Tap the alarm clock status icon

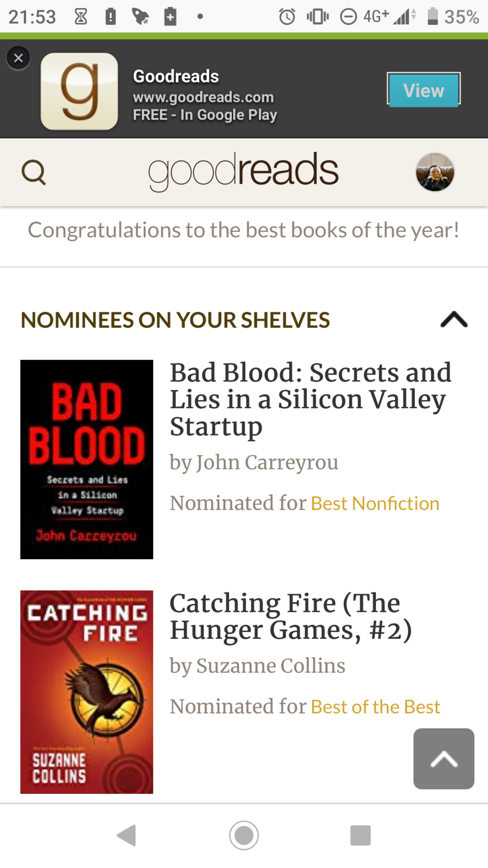click(287, 16)
